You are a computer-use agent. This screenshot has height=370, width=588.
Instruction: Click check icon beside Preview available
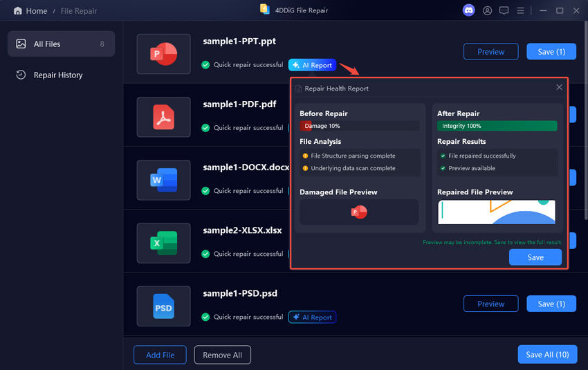pyautogui.click(x=443, y=168)
